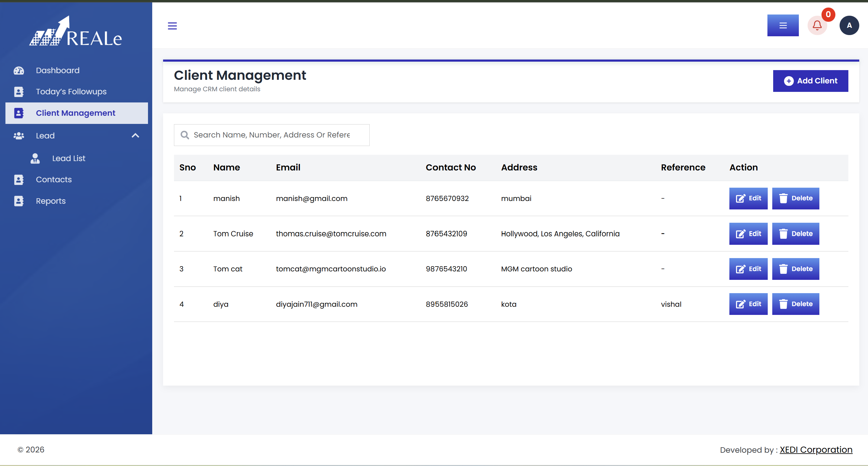This screenshot has width=868, height=466.
Task: Click pencil icon in Tom cat's Edit
Action: coord(740,269)
